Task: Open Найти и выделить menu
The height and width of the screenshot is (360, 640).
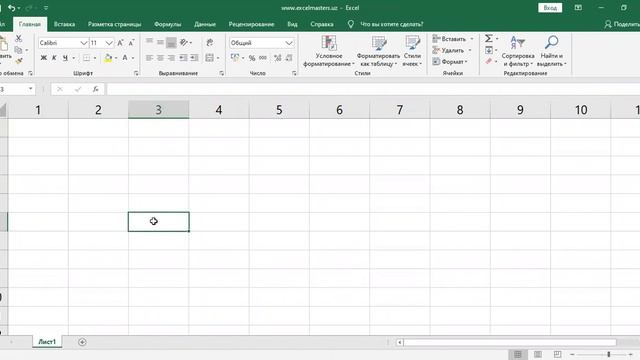Action: click(551, 51)
